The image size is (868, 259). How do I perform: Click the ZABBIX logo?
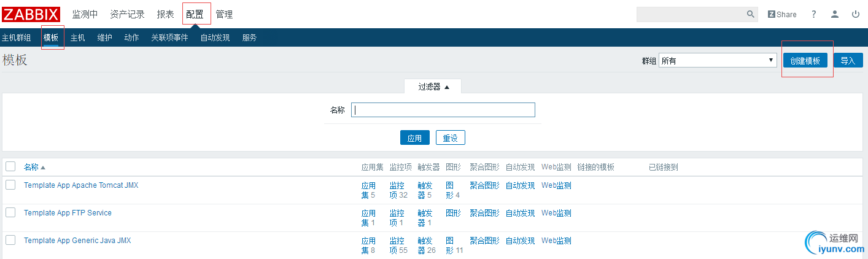pos(31,14)
